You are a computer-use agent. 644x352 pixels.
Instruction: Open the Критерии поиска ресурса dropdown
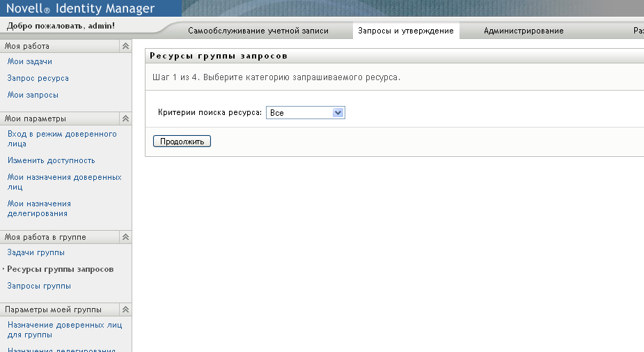coord(306,113)
